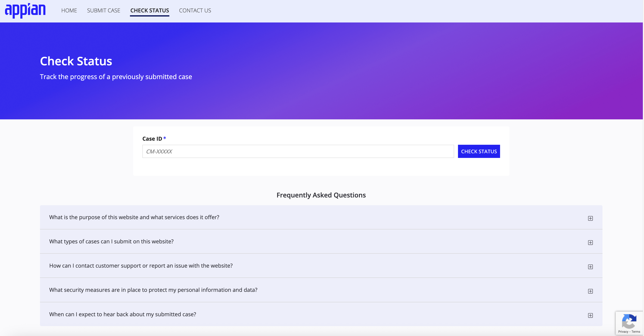Click question 'What security measures are in place'
Screen dimensions: 644x336
point(153,290)
